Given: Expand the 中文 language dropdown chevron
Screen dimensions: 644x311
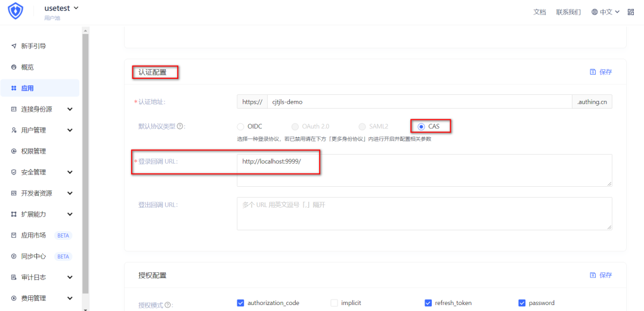Looking at the screenshot, I should click(x=617, y=12).
